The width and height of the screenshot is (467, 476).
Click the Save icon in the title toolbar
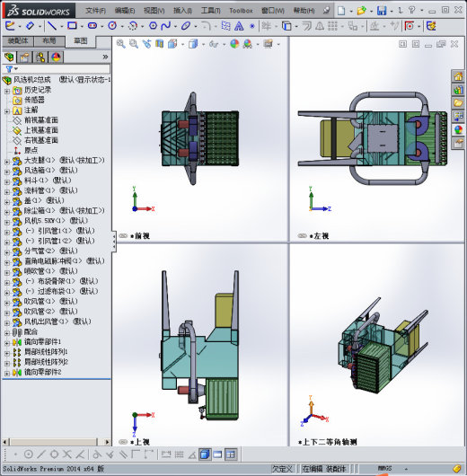[x=382, y=11]
